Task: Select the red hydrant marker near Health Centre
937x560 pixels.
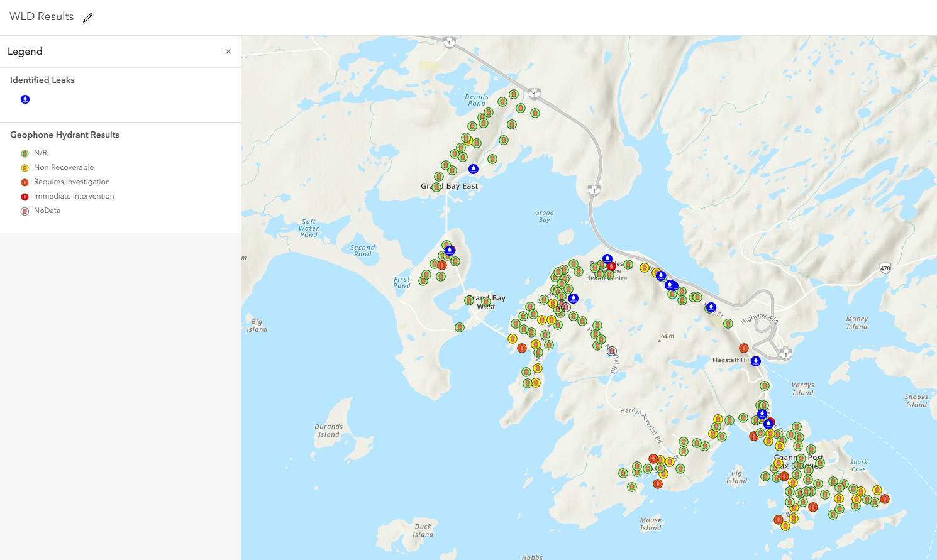Action: coord(611,266)
